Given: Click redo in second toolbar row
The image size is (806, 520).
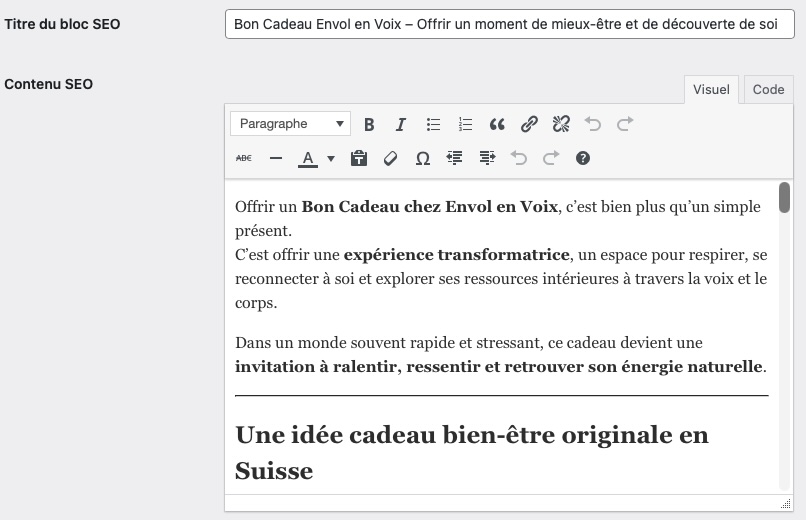Looking at the screenshot, I should click(551, 158).
